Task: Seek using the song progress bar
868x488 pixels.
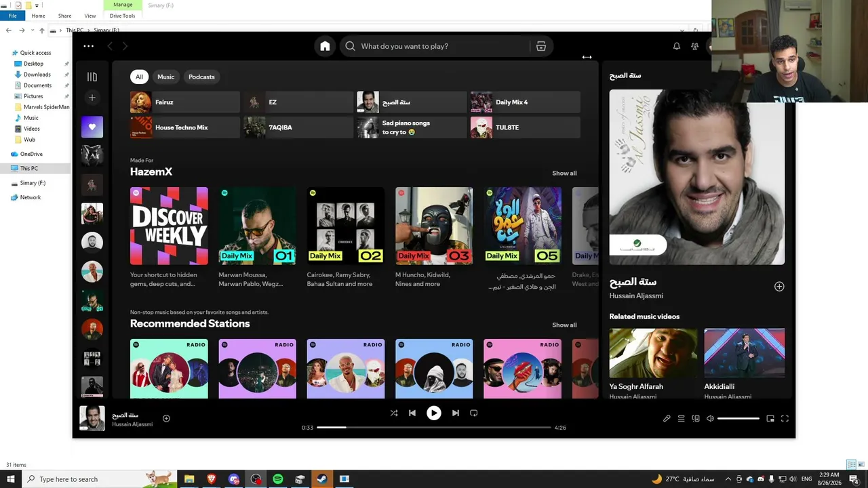Action: tap(434, 428)
